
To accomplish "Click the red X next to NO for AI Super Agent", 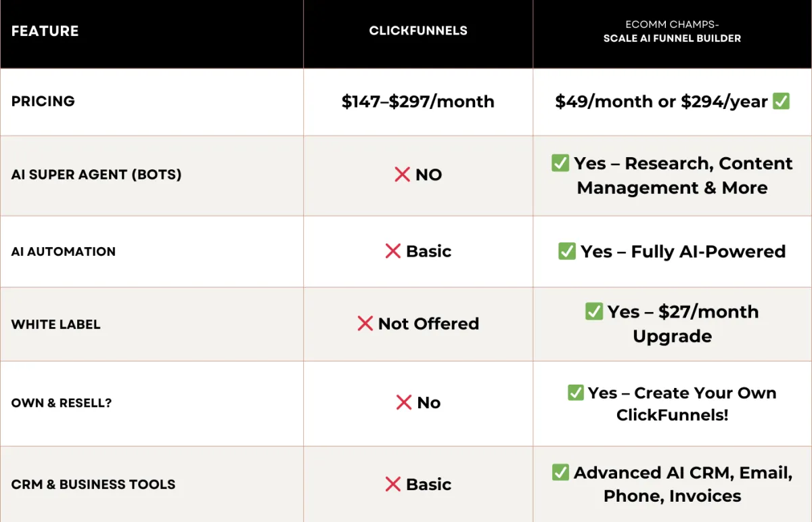I will pyautogui.click(x=402, y=175).
